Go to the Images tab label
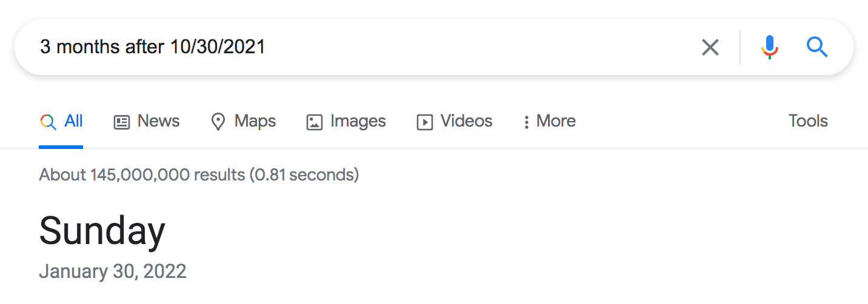This screenshot has height=304, width=868. click(x=358, y=121)
